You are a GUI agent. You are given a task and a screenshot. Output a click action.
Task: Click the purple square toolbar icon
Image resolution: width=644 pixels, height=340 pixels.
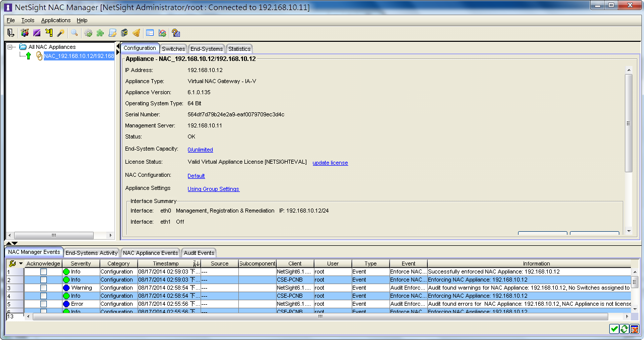tap(36, 33)
